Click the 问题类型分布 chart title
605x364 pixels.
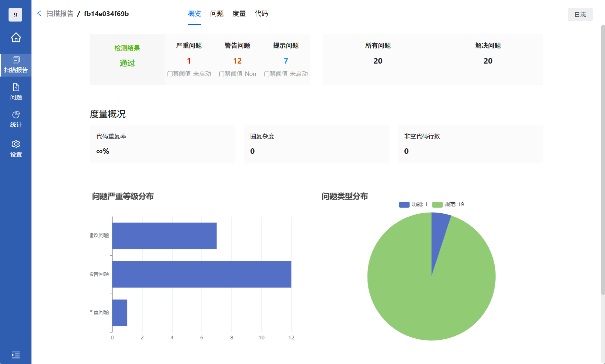coord(345,196)
